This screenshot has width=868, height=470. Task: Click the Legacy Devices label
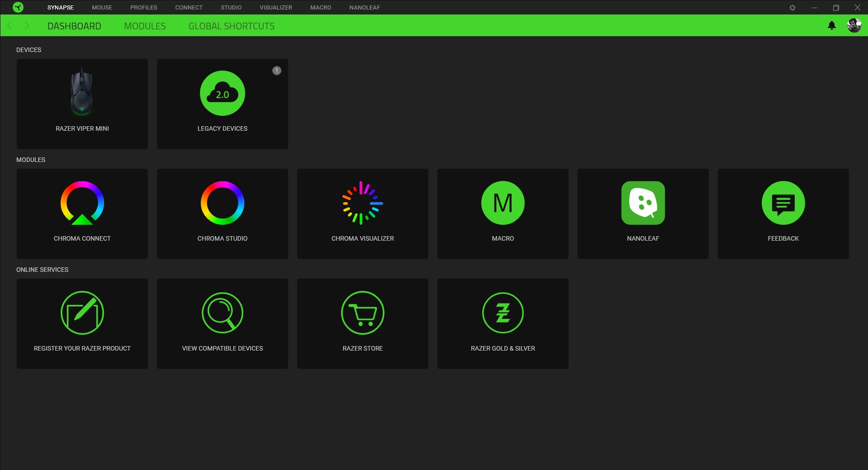pyautogui.click(x=223, y=128)
